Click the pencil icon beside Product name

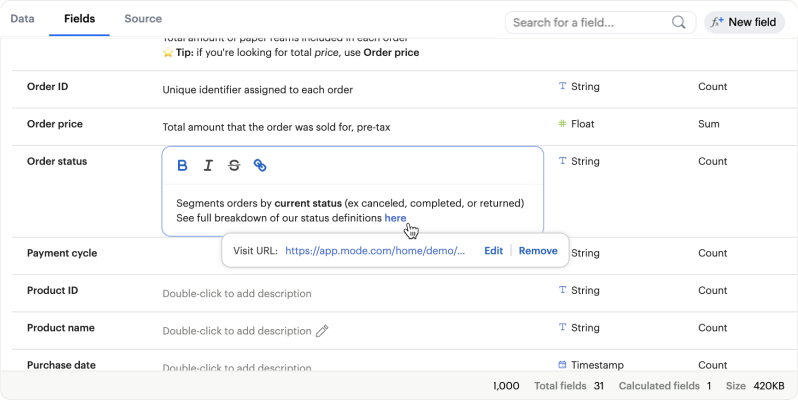(322, 331)
